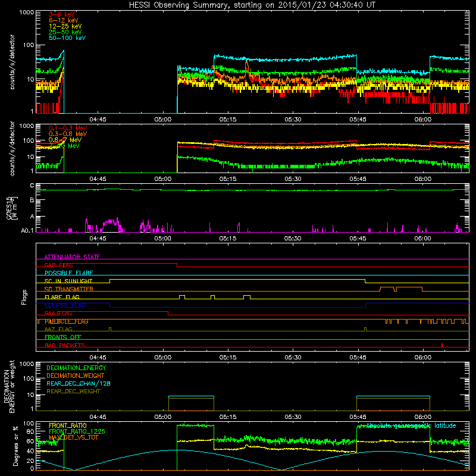Click the vertical Flags axis title

24,297
